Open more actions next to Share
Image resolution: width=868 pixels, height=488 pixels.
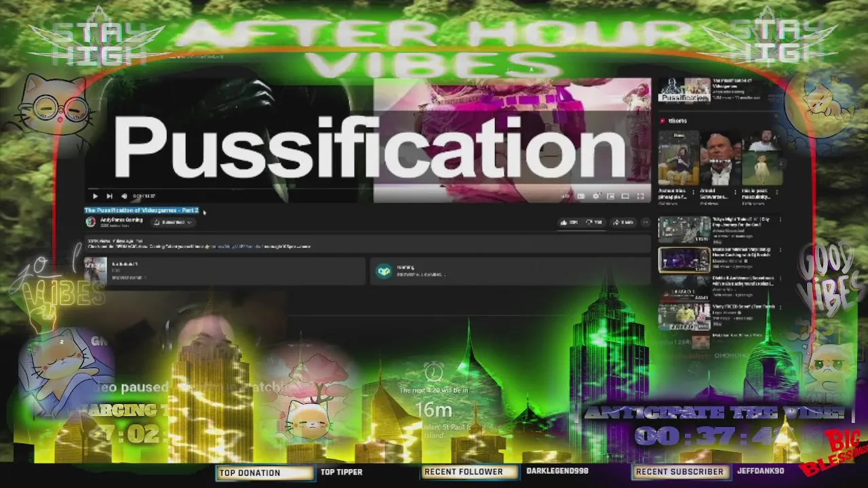tap(645, 222)
